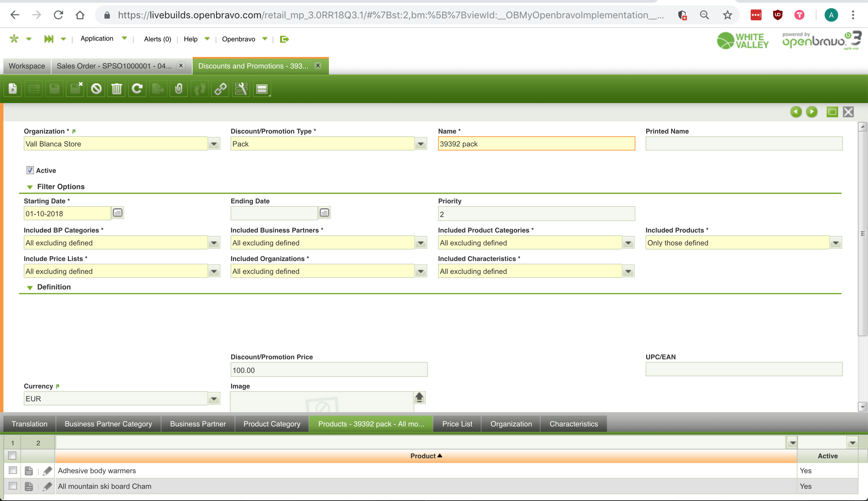The width and height of the screenshot is (868, 501).
Task: Collapse the Filter Options section
Action: coord(30,187)
